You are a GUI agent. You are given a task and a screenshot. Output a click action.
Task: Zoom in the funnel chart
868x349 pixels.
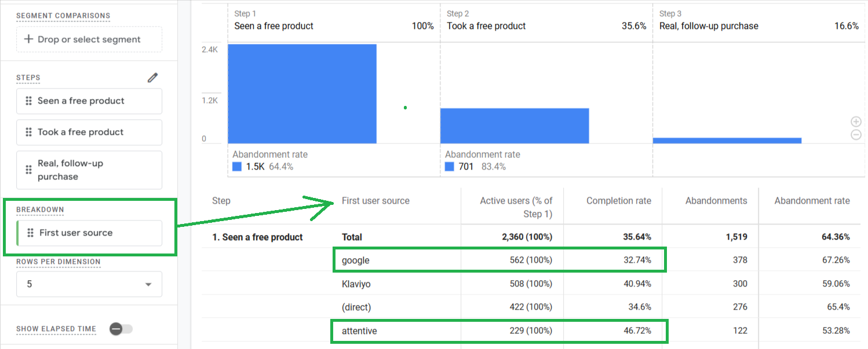pos(856,122)
